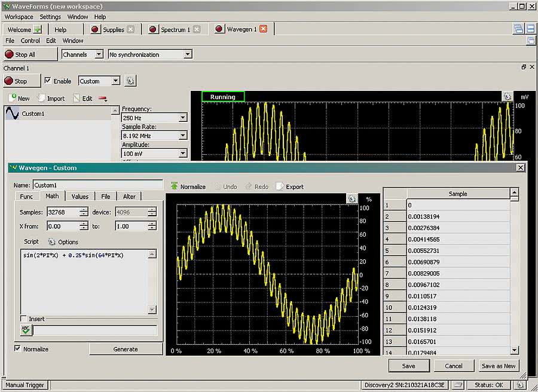The image size is (538, 392).
Task: Disable the channel Enable checkbox
Action: click(48, 81)
